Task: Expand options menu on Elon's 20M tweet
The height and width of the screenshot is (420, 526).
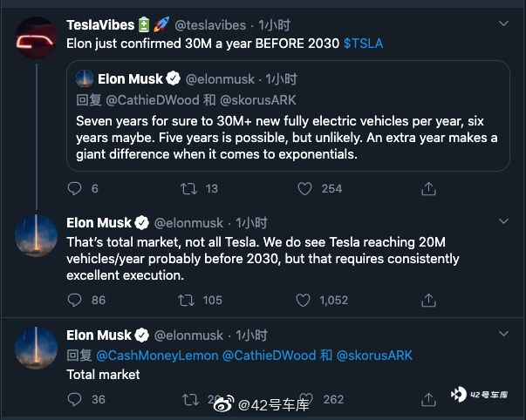Action: pos(503,221)
